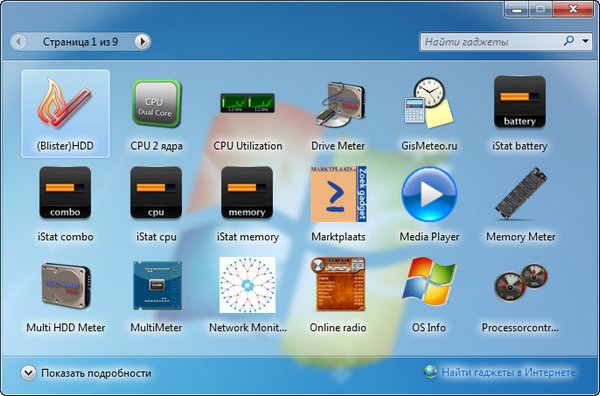Go to previous gadget page arrow

click(x=18, y=41)
